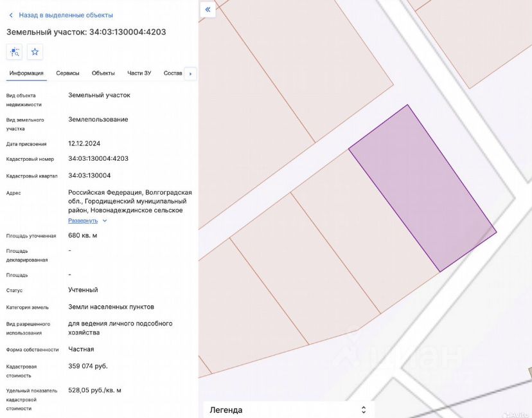This screenshot has height=418, width=532.
Task: Collapse side panel with double-chevron icon
Action: tap(208, 10)
